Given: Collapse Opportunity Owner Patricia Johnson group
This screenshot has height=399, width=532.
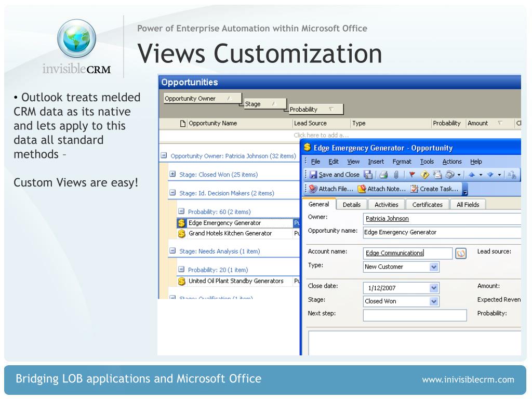Looking at the screenshot, I should pyautogui.click(x=164, y=155).
